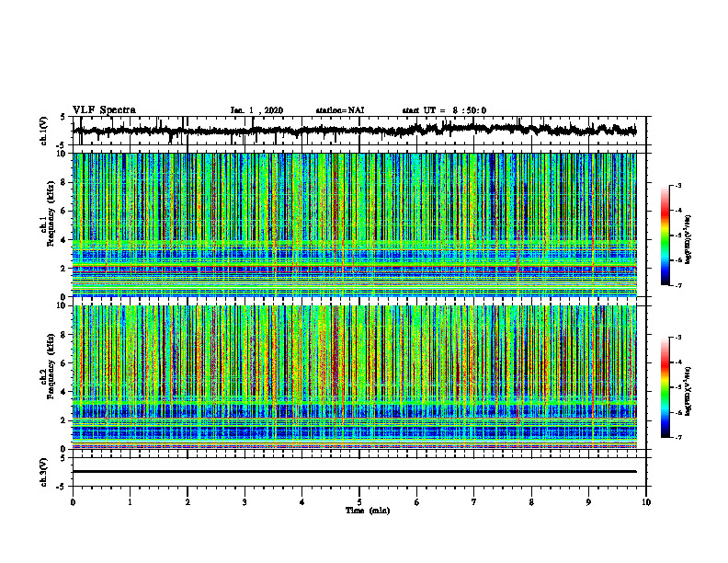Click the '6' kHz tick on ch.2 frequency axis
Screen dimensions: 728x563
pyautogui.click(x=63, y=363)
